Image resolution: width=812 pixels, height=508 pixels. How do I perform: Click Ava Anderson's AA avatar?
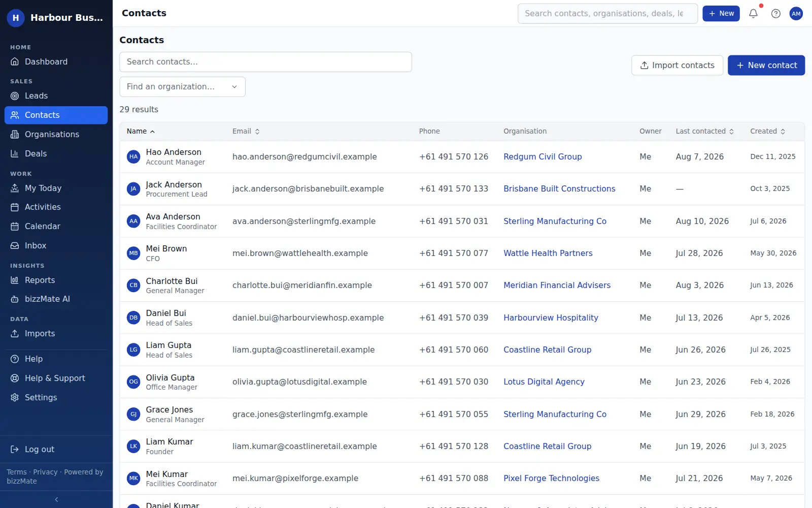coord(133,221)
